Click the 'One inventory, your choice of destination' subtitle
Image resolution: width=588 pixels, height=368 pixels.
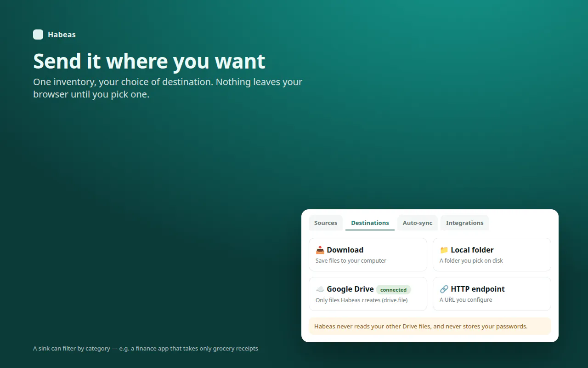pyautogui.click(x=168, y=88)
